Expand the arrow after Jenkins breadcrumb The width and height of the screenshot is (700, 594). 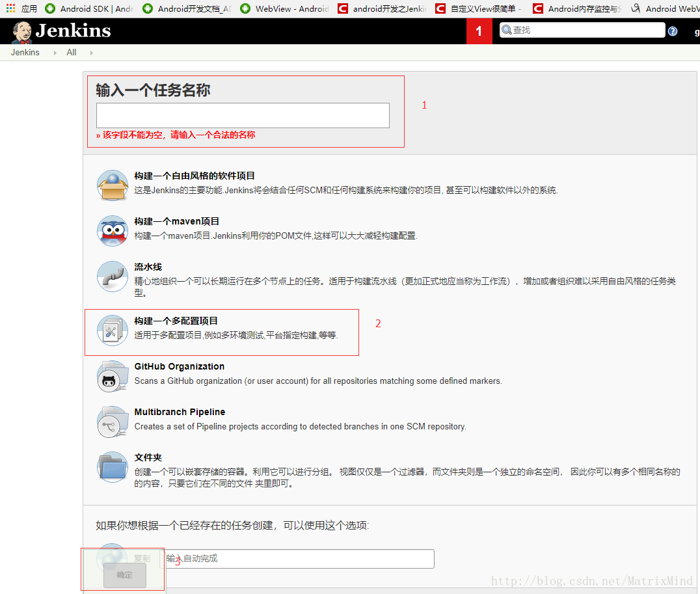click(x=55, y=53)
